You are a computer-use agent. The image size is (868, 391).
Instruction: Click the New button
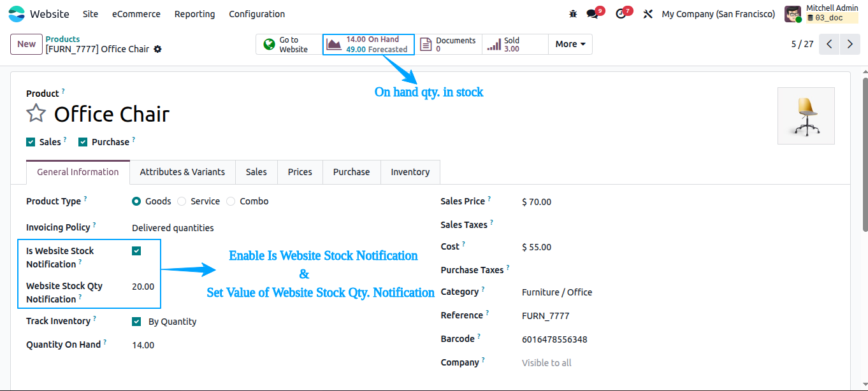[x=26, y=44]
